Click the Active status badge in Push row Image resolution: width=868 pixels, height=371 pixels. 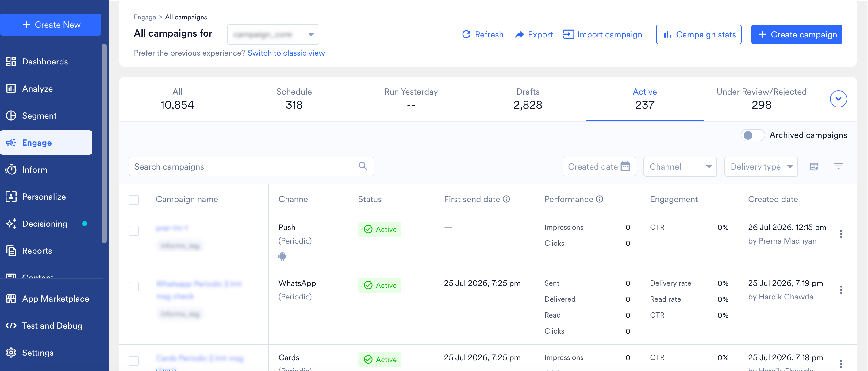pos(380,229)
